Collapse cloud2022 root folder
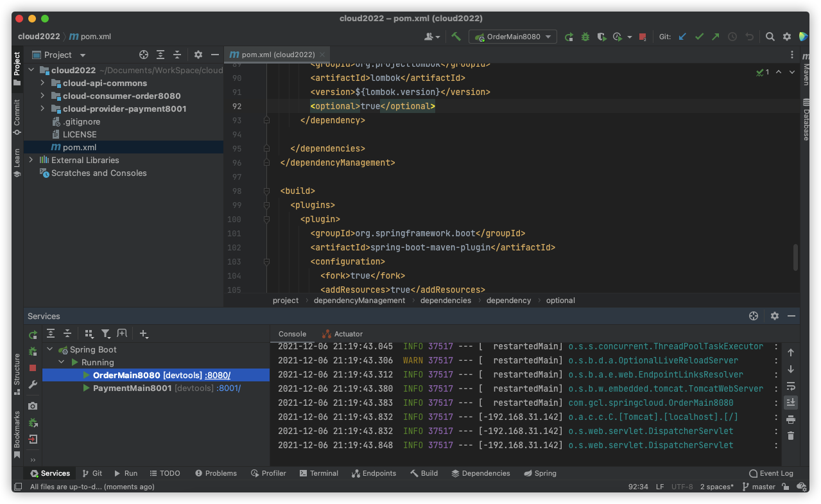This screenshot has height=504, width=821. pyautogui.click(x=31, y=70)
